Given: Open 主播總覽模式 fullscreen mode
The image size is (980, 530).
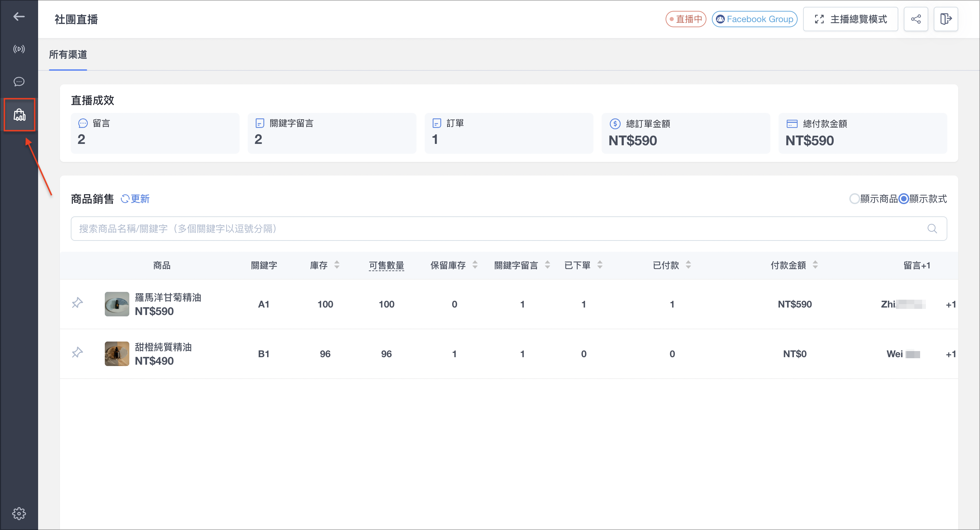Looking at the screenshot, I should (850, 19).
